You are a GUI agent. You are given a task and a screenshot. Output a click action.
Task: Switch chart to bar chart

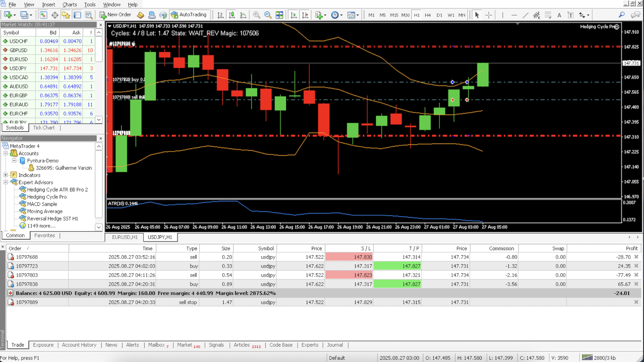(220, 15)
